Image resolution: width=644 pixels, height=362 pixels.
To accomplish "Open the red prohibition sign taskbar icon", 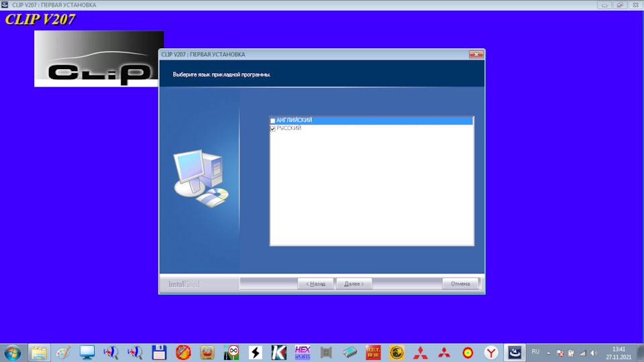I will click(183, 353).
